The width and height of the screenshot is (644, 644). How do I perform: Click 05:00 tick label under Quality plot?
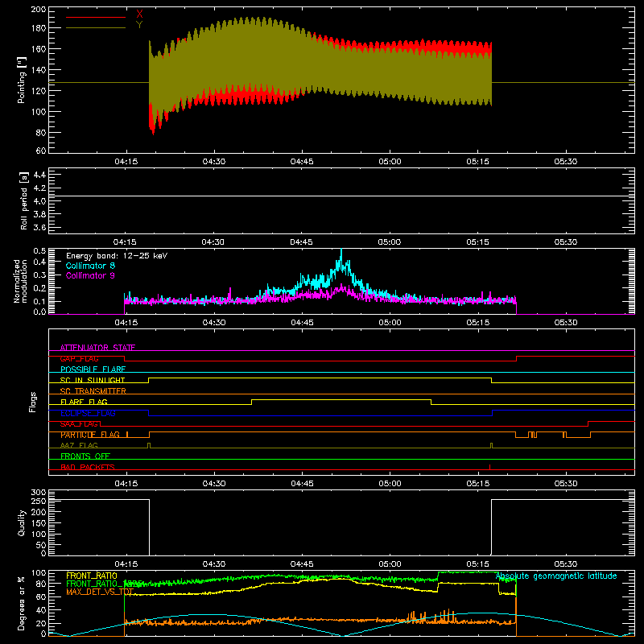point(390,564)
